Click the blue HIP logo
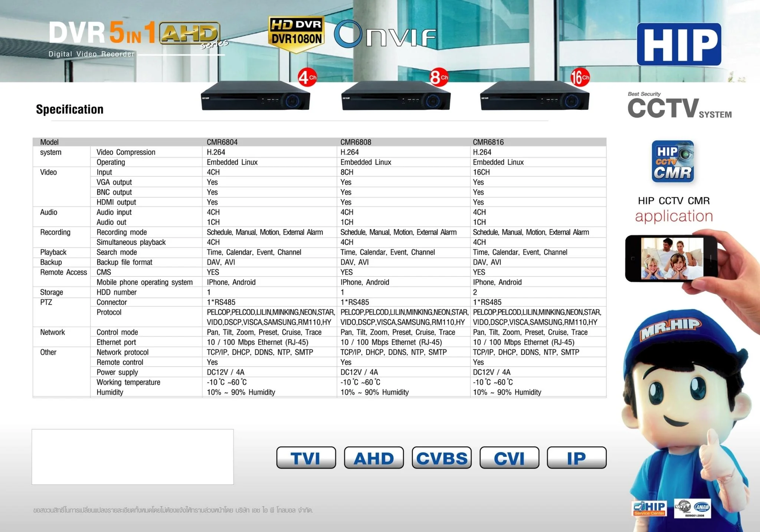 [x=679, y=44]
